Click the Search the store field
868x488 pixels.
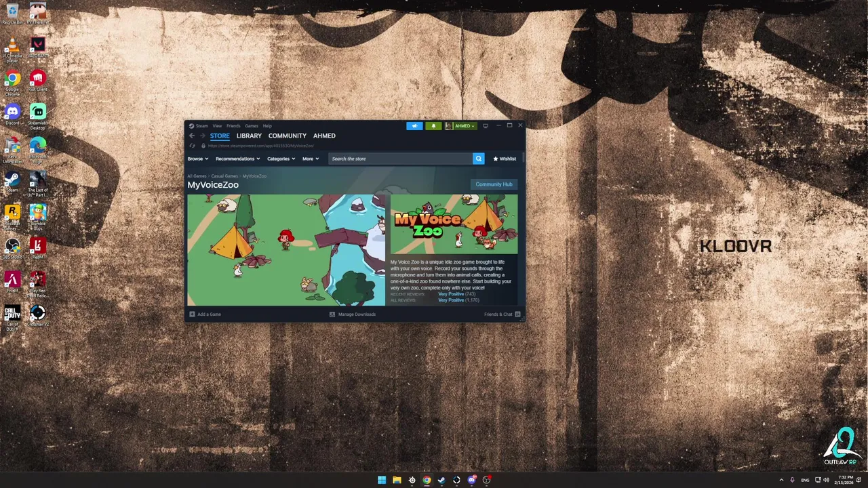(x=400, y=159)
